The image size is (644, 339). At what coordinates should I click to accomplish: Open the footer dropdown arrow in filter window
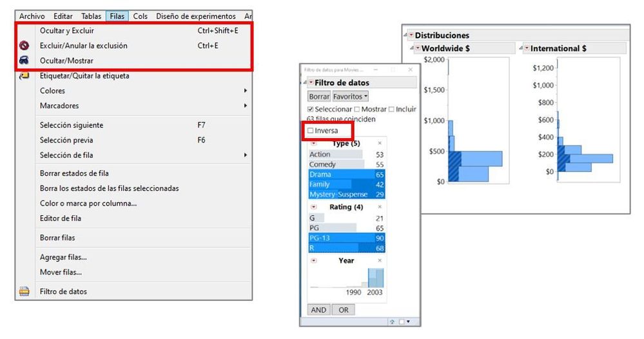click(x=408, y=322)
